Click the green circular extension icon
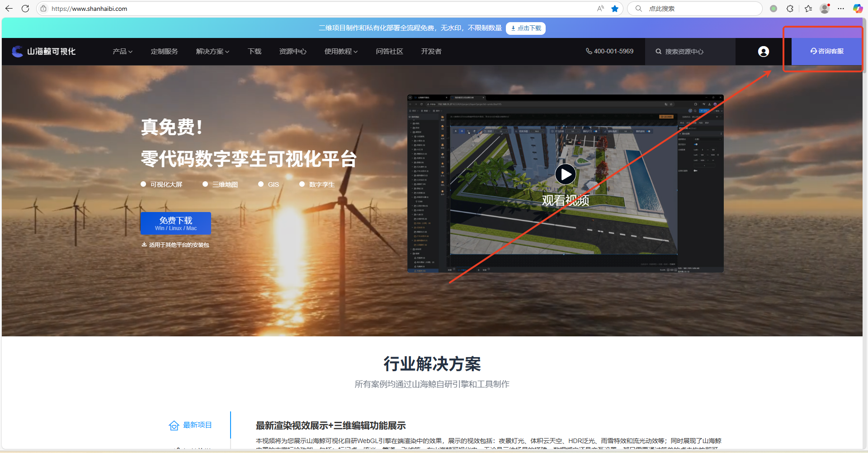868x453 pixels. tap(774, 9)
